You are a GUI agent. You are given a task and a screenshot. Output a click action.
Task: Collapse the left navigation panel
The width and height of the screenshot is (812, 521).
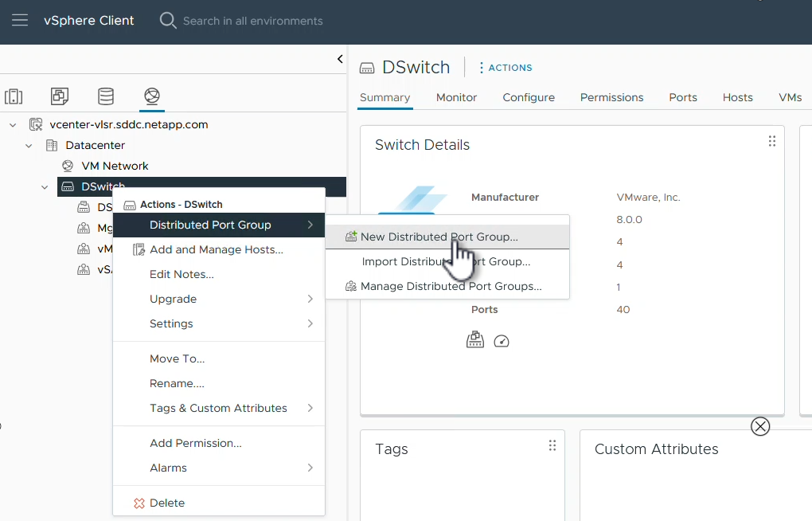click(x=340, y=59)
